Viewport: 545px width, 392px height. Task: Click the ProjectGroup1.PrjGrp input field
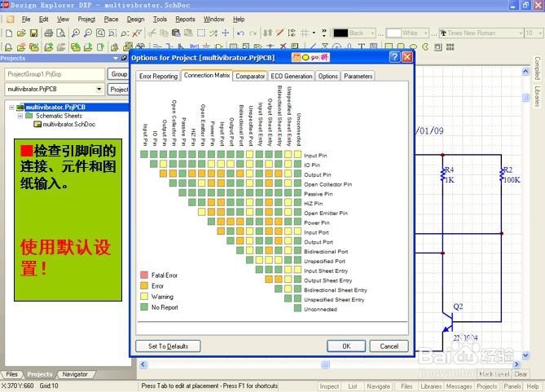tap(55, 74)
